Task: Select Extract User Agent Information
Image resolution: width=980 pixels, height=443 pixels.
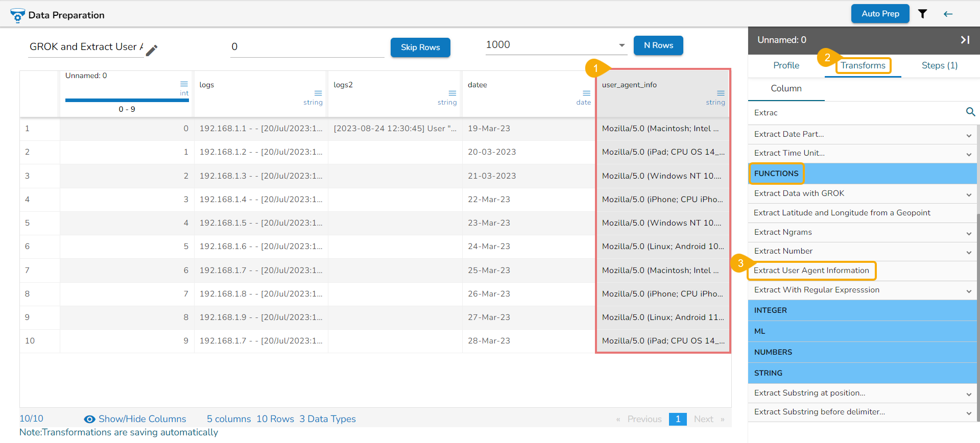Action: [811, 270]
